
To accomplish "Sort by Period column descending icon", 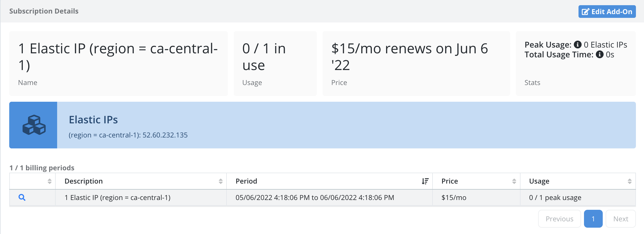I will [x=425, y=181].
